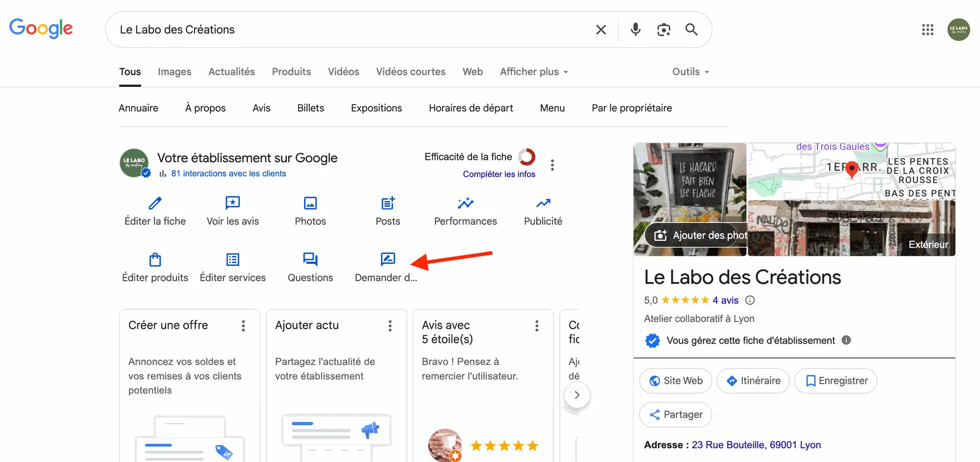Screen dimensions: 980x462
Task: Open Éditer la fiche pencil icon
Action: click(155, 203)
